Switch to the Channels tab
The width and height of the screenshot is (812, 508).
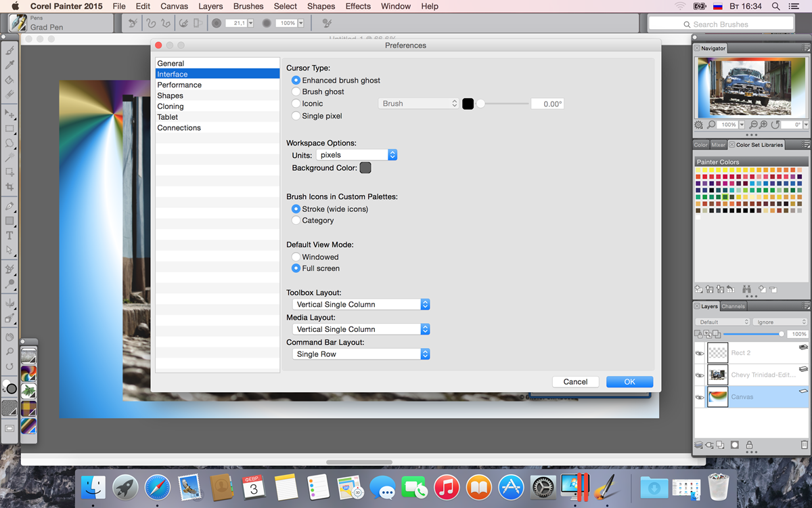[x=733, y=306]
